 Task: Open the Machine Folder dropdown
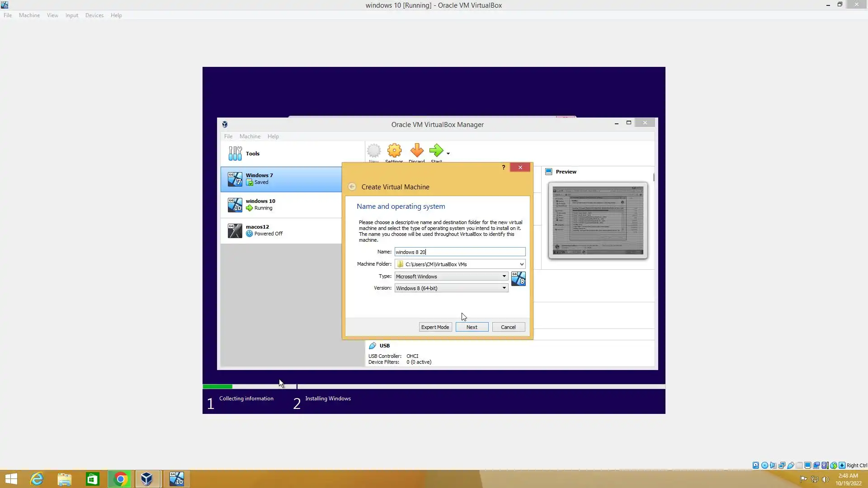coord(521,264)
